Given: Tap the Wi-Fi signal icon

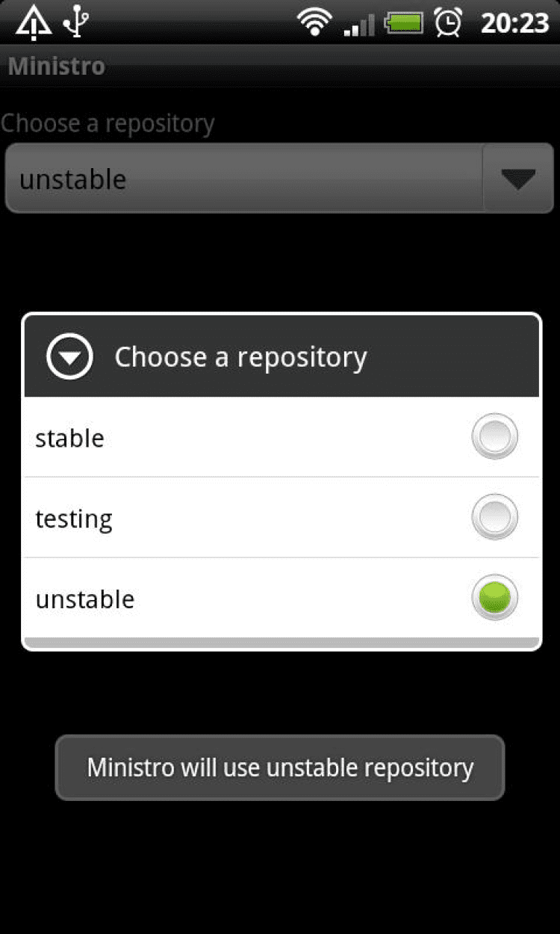Looking at the screenshot, I should [314, 22].
